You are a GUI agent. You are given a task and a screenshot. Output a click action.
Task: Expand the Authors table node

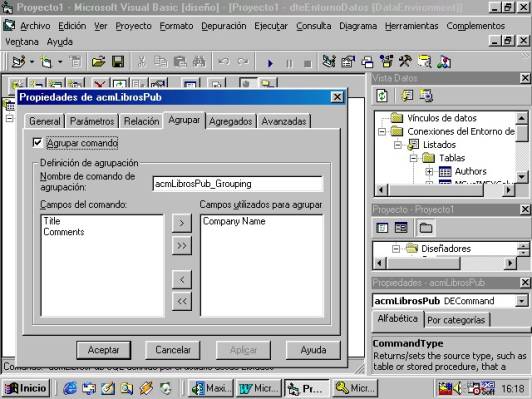(x=429, y=172)
